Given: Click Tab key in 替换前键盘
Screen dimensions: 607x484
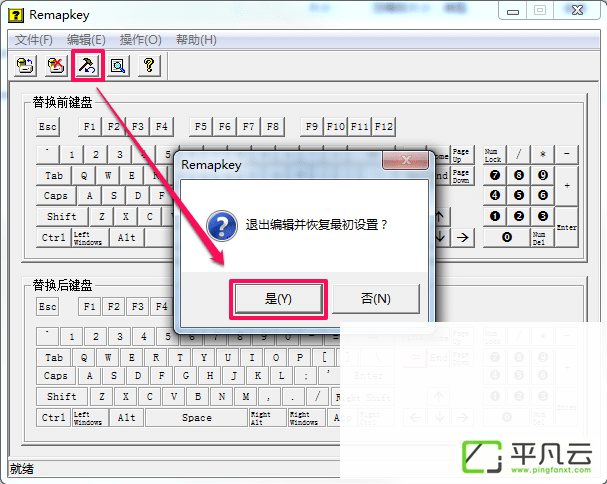Looking at the screenshot, I should coord(54,176).
